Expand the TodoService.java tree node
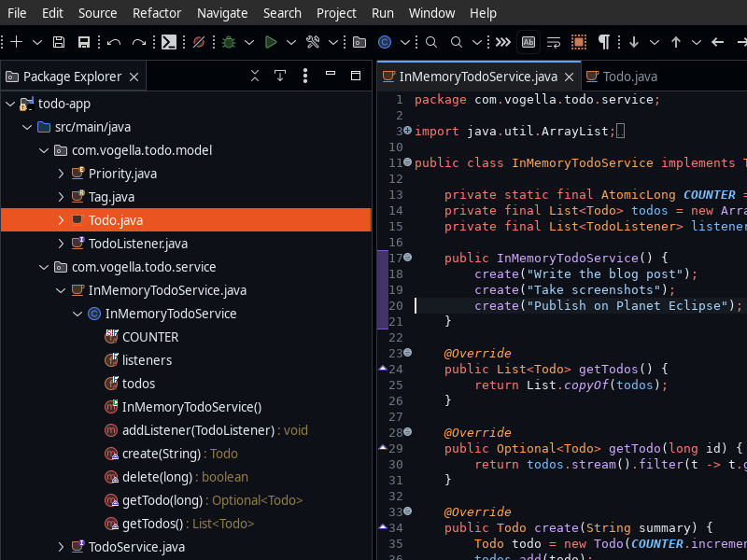This screenshot has width=747, height=560. (x=61, y=547)
